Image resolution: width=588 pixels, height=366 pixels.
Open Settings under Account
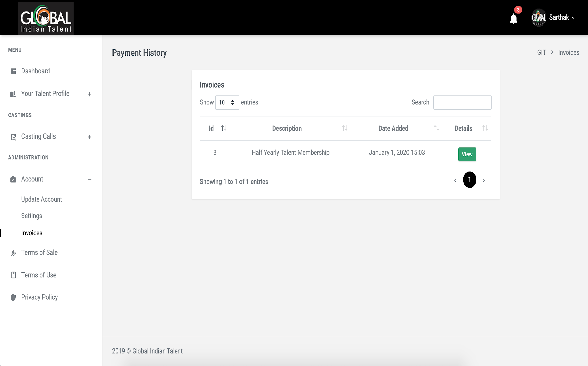coord(31,216)
